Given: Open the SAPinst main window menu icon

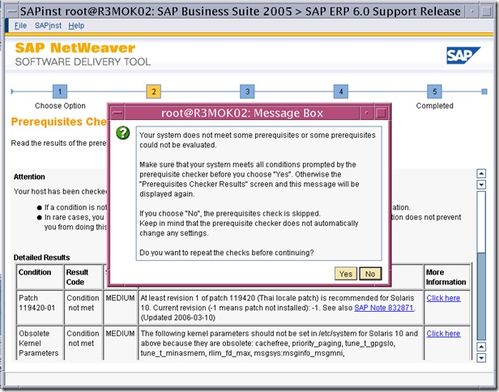Looking at the screenshot, I should pyautogui.click(x=12, y=11).
